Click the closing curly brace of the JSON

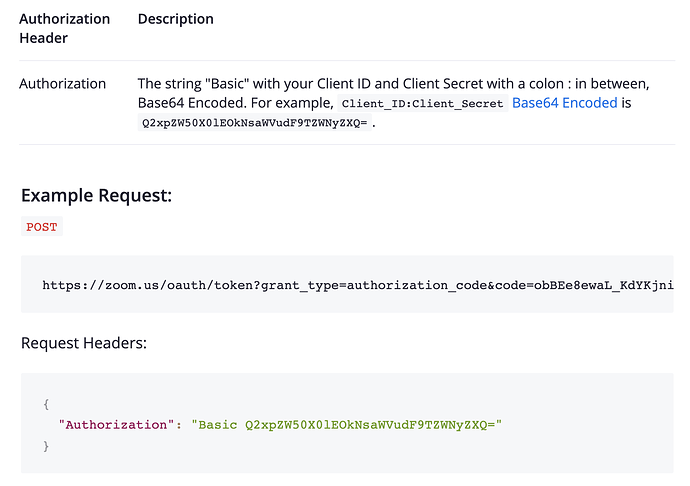click(46, 446)
